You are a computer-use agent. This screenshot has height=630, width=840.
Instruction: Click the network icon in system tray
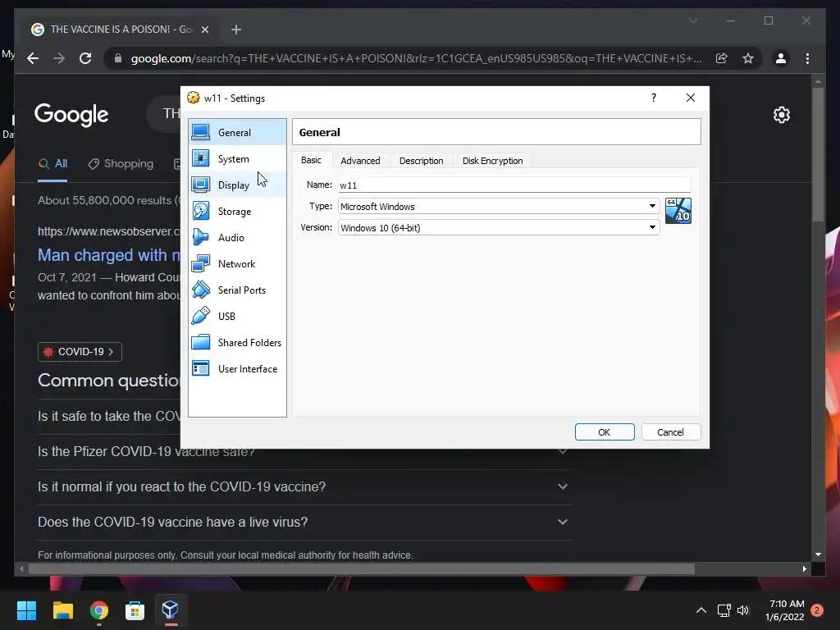click(724, 610)
